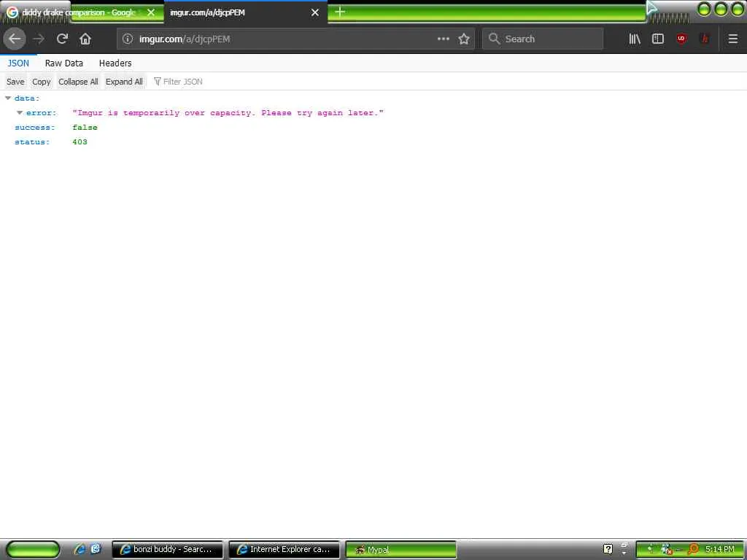
Task: Select the false value
Action: click(x=85, y=128)
